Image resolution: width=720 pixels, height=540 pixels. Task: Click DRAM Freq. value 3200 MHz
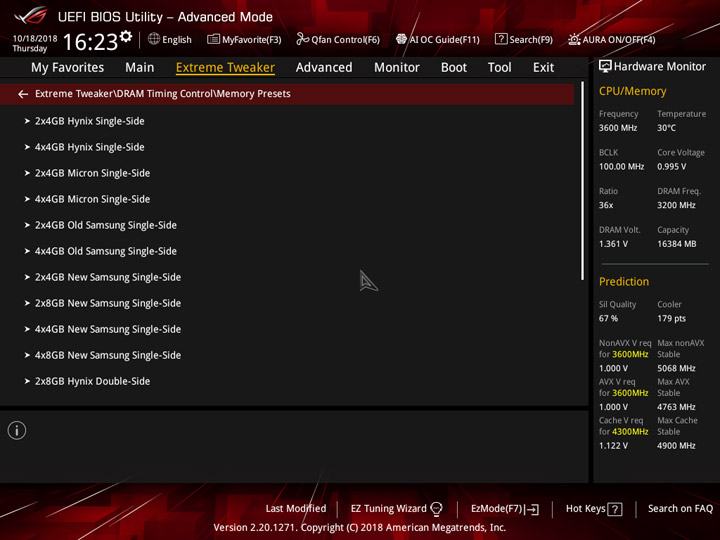click(676, 205)
